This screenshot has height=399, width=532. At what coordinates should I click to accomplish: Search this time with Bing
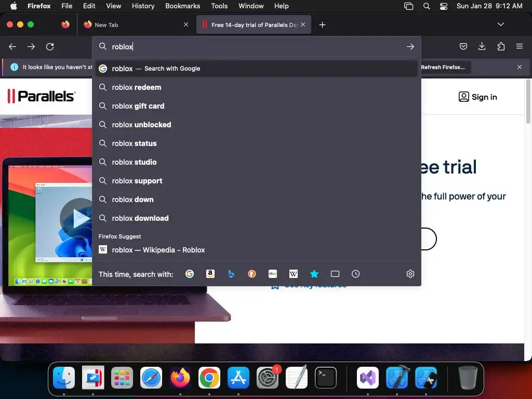tap(231, 274)
